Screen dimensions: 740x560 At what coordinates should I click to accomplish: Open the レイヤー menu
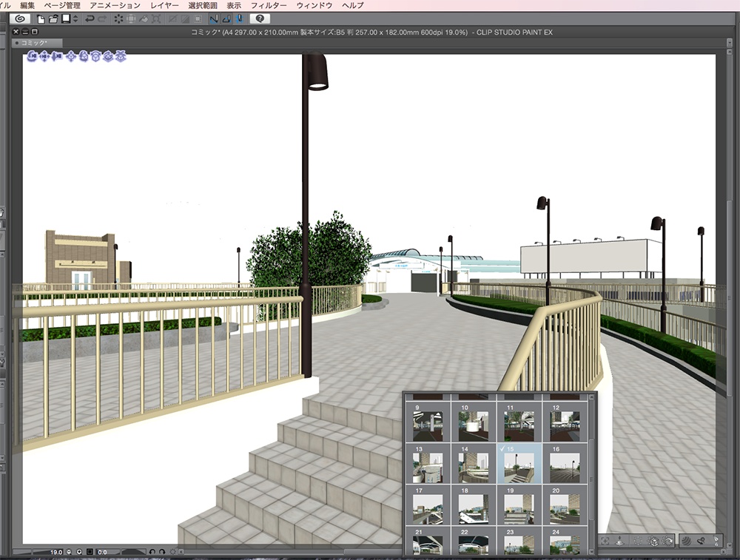pyautogui.click(x=164, y=5)
